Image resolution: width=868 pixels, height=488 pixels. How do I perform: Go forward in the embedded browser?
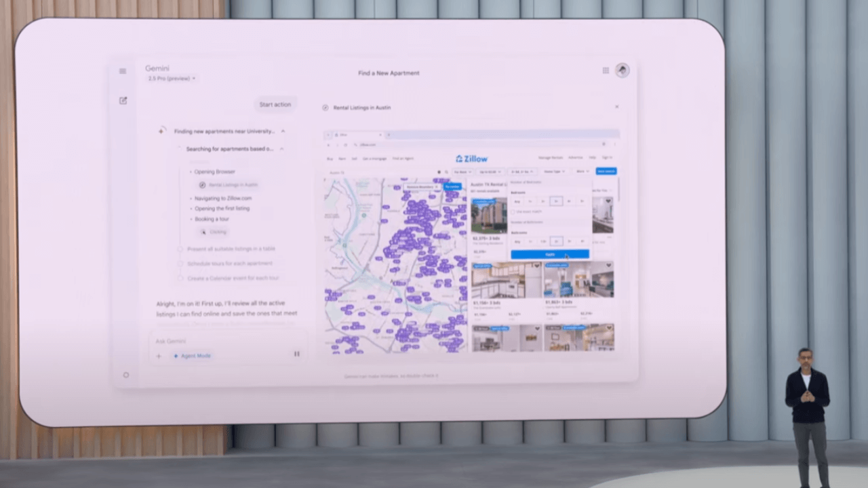coord(337,145)
